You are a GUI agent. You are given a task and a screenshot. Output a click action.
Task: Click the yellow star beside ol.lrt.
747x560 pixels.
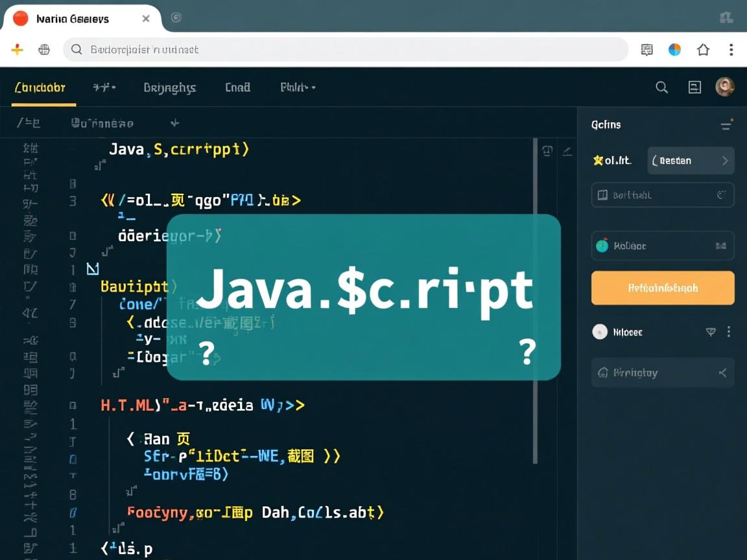(x=598, y=160)
